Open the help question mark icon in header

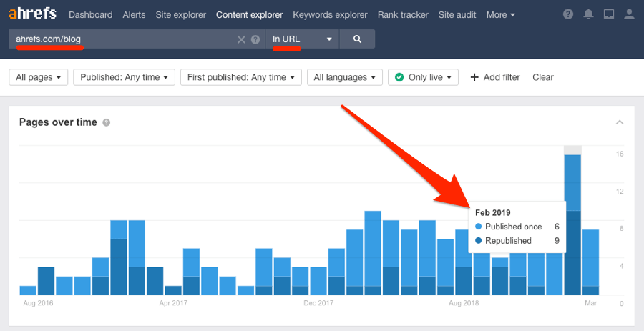pyautogui.click(x=568, y=15)
